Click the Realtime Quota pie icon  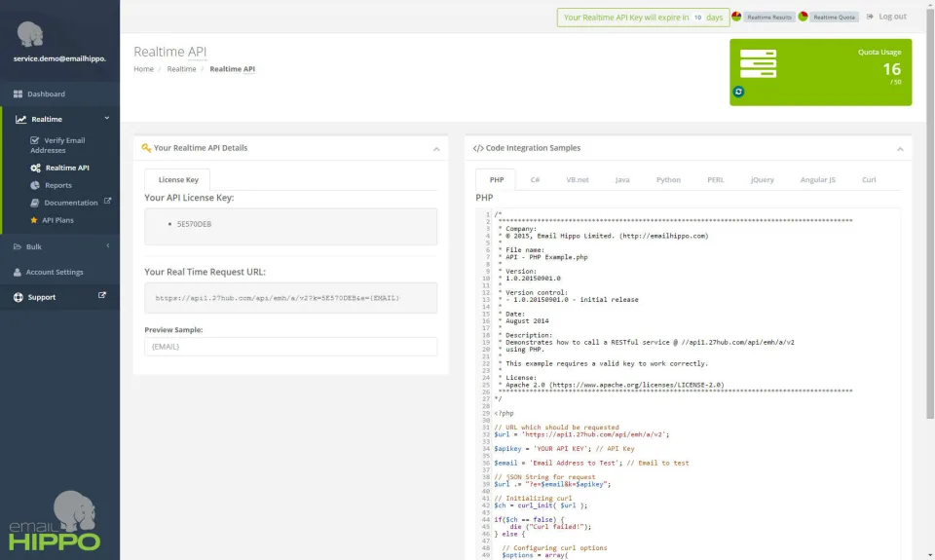803,17
